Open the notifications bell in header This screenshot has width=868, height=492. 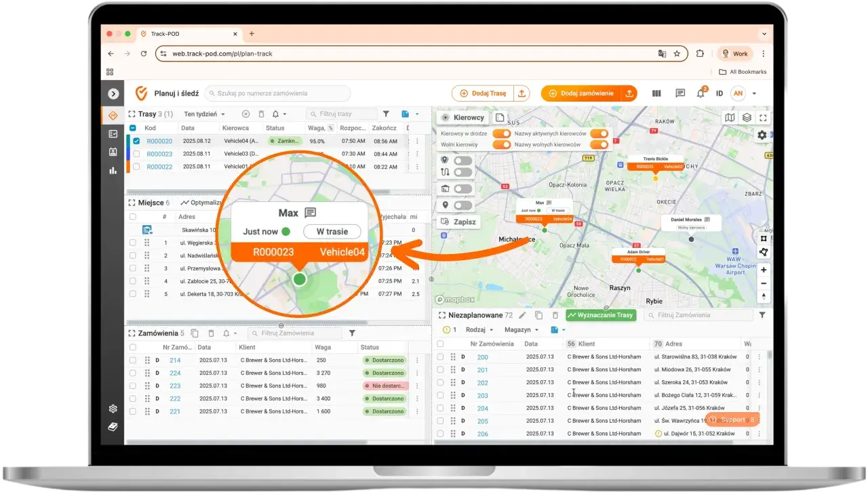point(701,94)
